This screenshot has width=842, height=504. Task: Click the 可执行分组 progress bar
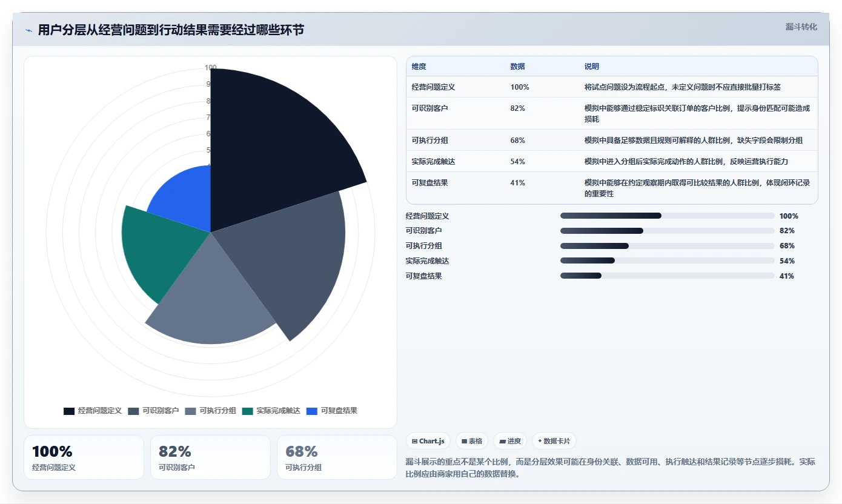point(668,246)
